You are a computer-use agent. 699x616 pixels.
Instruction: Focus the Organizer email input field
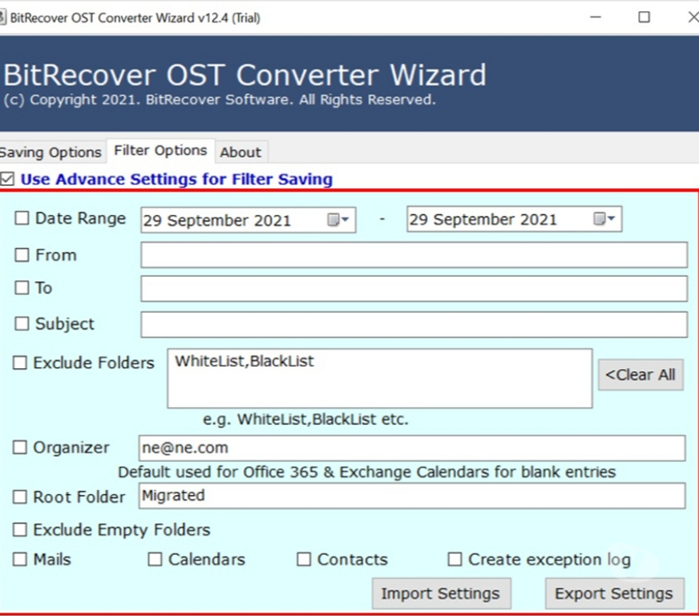(x=411, y=448)
